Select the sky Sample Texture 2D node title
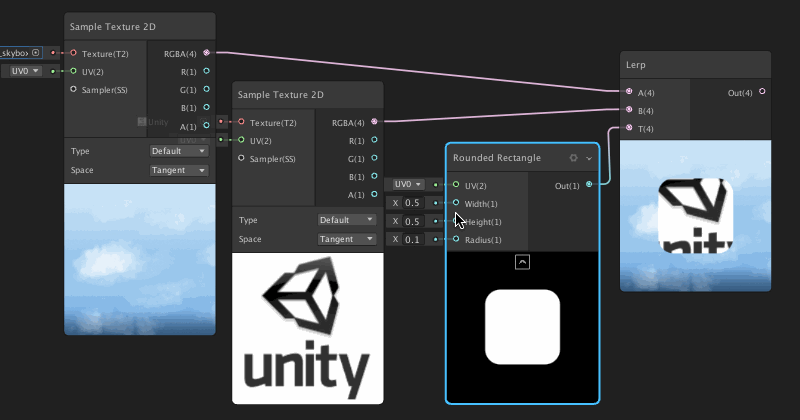This screenshot has width=800, height=420. (x=113, y=27)
